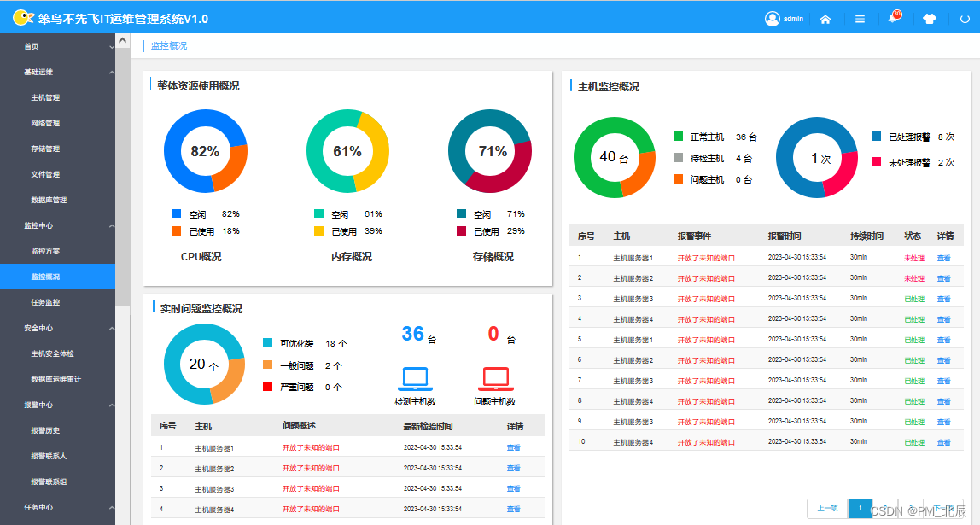980x525 pixels.
Task: Click 查看 for problem row 1 主机服务器1
Action: click(x=513, y=448)
